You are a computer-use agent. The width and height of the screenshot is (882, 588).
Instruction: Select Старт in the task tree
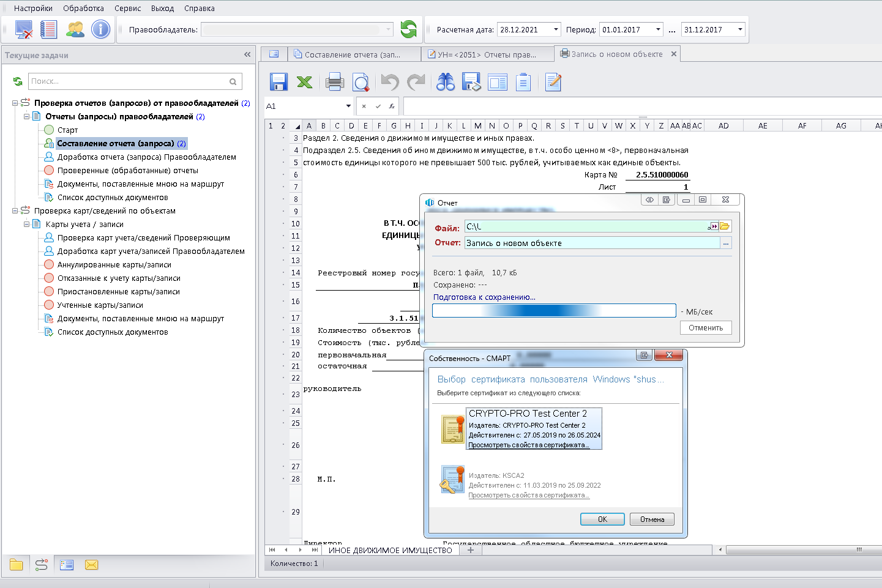pyautogui.click(x=67, y=130)
